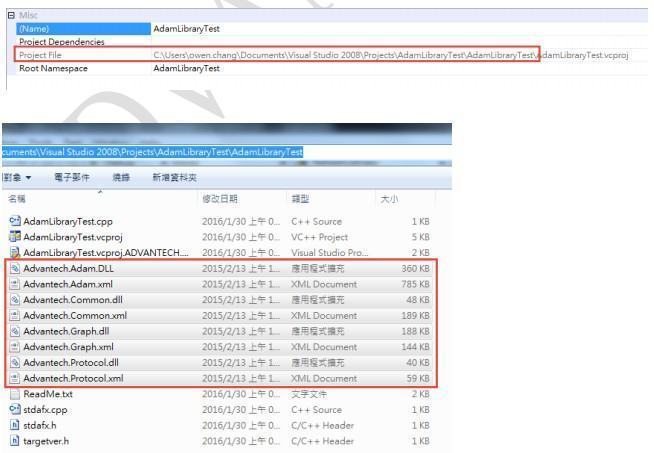Viewport: 654px width, 453px height.
Task: Click the AdamLibraryTest.vcproj project icon
Action: [x=15, y=237]
